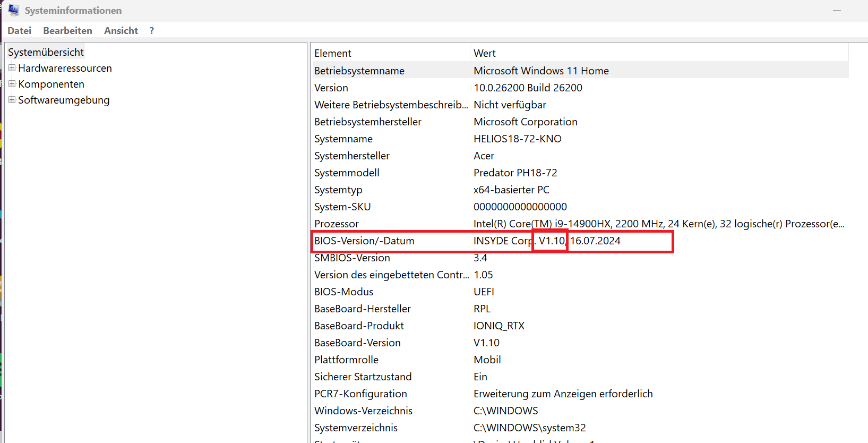Open the Ansicht menu
The image size is (868, 443).
pos(121,31)
